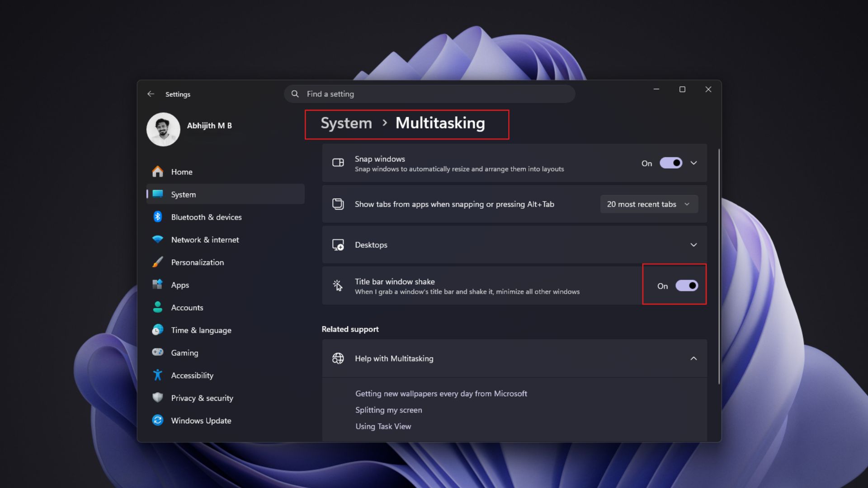Screen dimensions: 868x488
Task: Click the Desktops icon in the row
Action: [x=338, y=245]
